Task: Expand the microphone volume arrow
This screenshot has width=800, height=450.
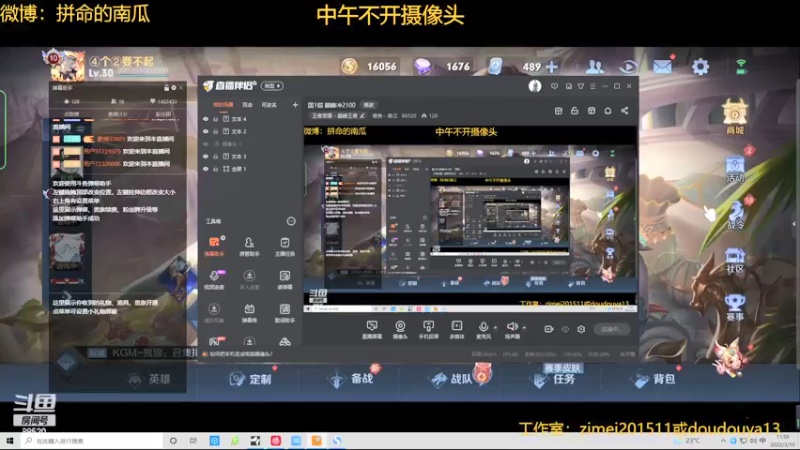Action: (495, 328)
